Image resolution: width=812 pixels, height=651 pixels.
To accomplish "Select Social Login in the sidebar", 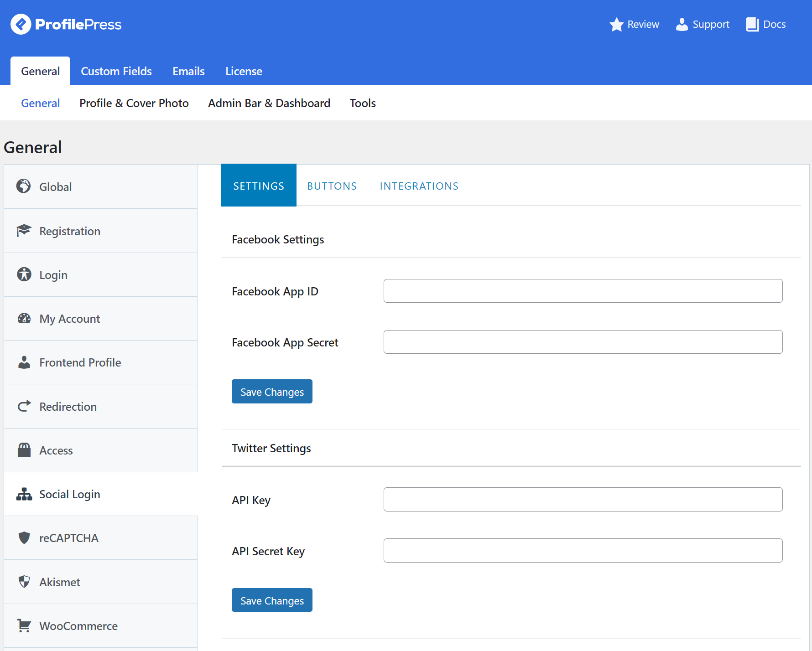I will [101, 494].
